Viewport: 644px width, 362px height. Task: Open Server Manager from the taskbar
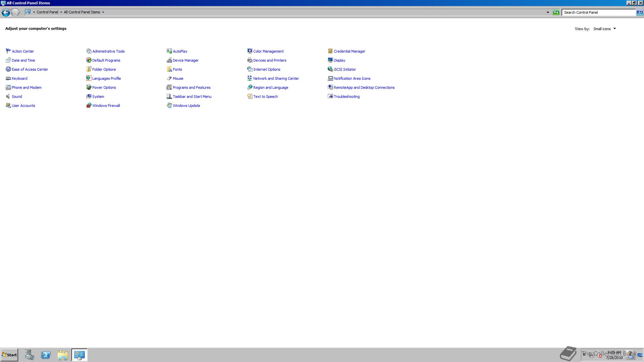tap(30, 355)
